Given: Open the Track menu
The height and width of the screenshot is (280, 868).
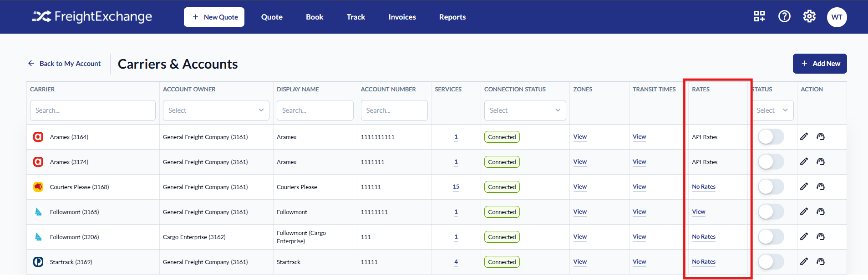Looking at the screenshot, I should point(356,17).
